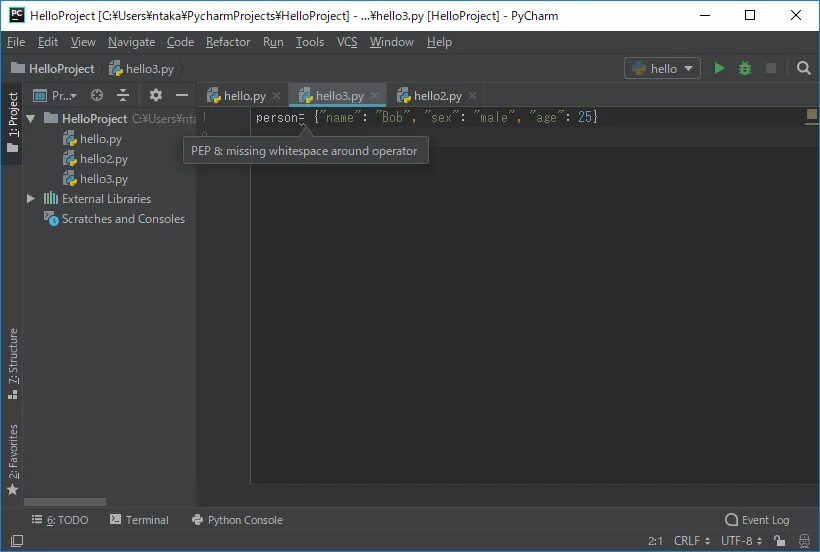Image resolution: width=820 pixels, height=552 pixels.
Task: Open the Event Log
Action: [757, 520]
